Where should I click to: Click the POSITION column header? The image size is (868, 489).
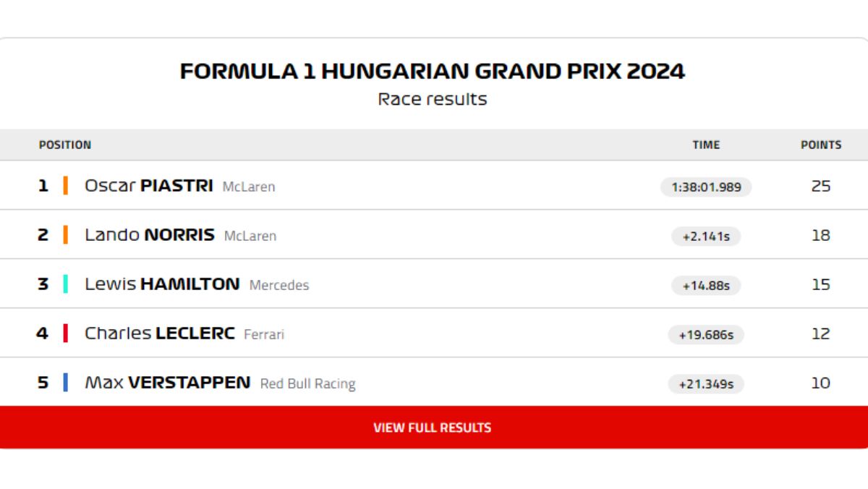pos(65,145)
